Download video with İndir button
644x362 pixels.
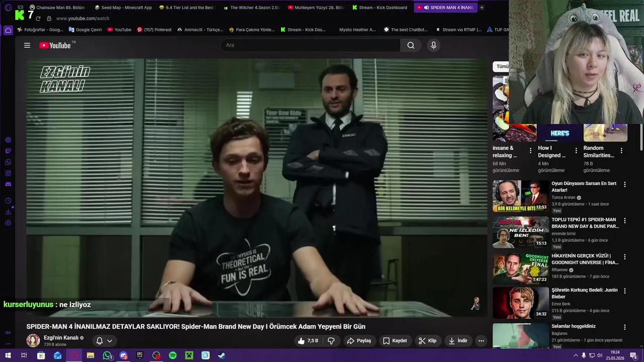click(458, 341)
